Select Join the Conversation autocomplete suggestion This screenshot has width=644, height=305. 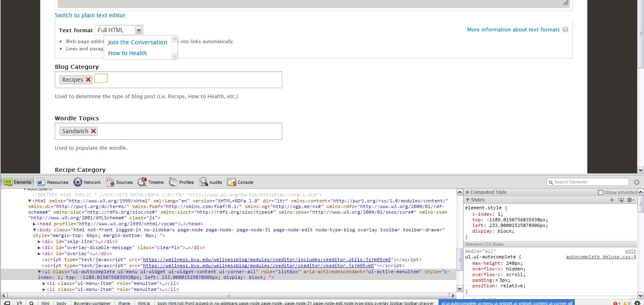137,42
